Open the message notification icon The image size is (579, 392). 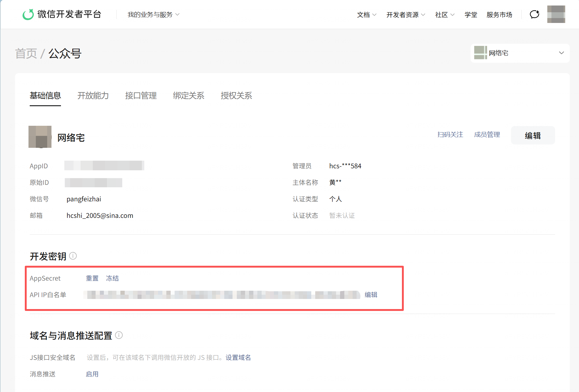click(x=535, y=14)
